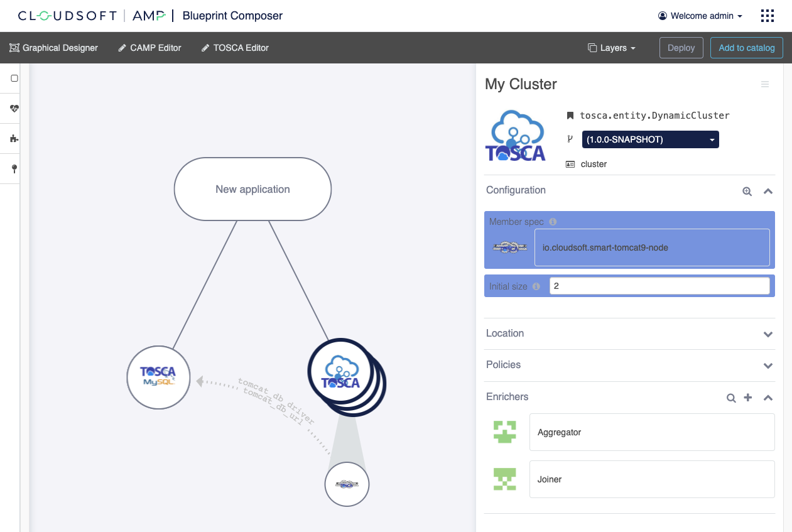Image resolution: width=792 pixels, height=532 pixels.
Task: Click the large TOSCA cluster logo
Action: click(516, 136)
